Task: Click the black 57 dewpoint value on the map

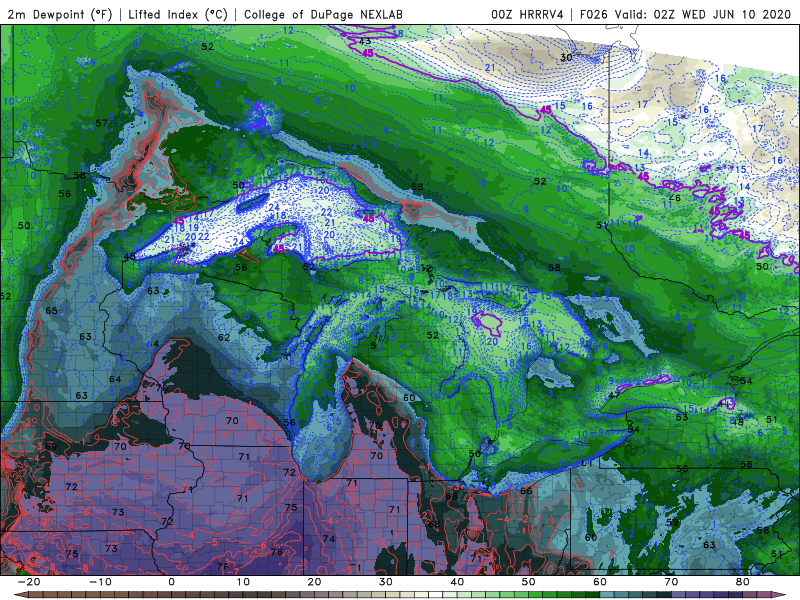Action: tap(102, 123)
